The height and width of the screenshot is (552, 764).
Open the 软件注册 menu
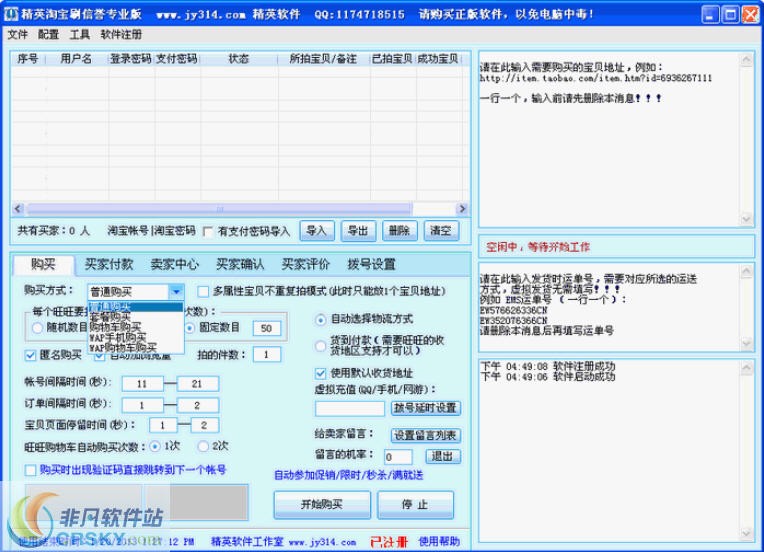[121, 35]
